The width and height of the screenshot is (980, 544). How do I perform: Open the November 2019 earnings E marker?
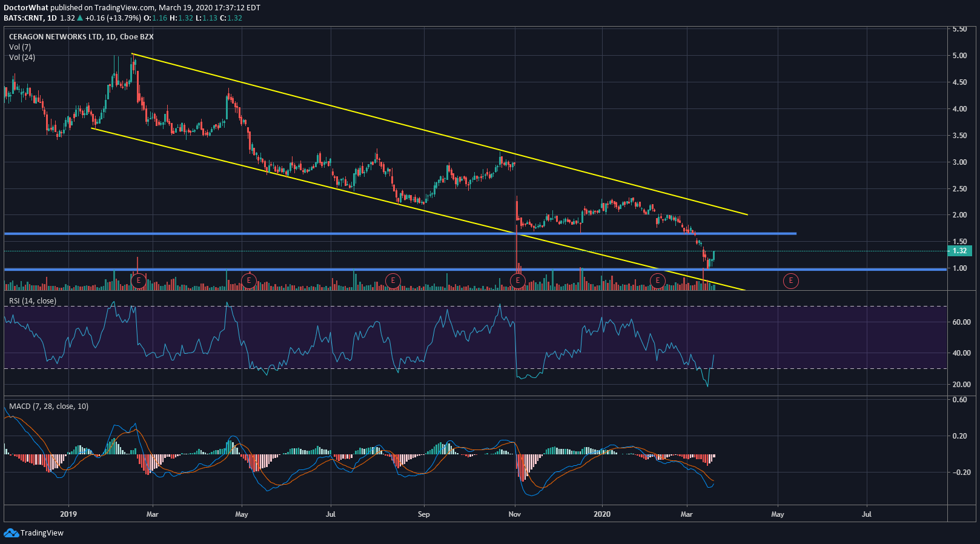518,280
